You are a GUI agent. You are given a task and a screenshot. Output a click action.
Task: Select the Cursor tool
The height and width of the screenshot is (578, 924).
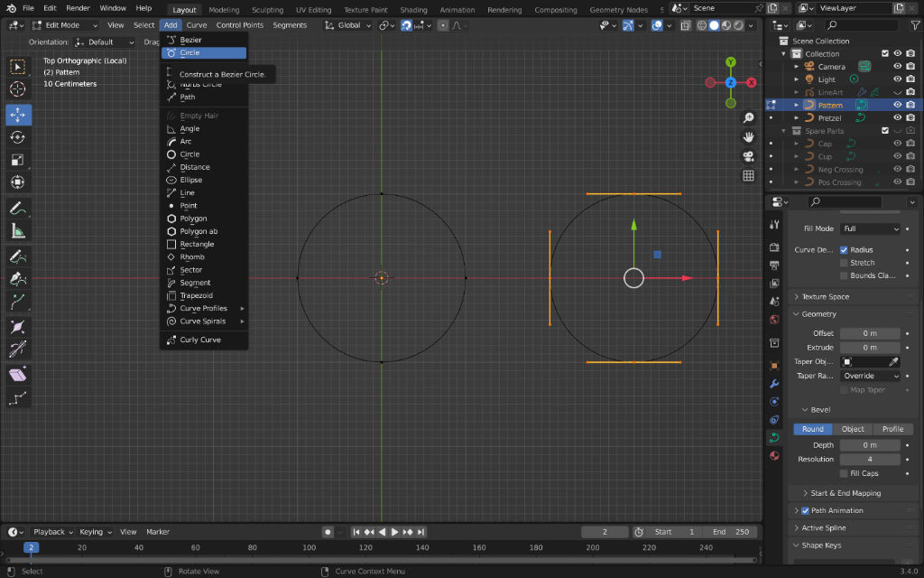point(18,89)
